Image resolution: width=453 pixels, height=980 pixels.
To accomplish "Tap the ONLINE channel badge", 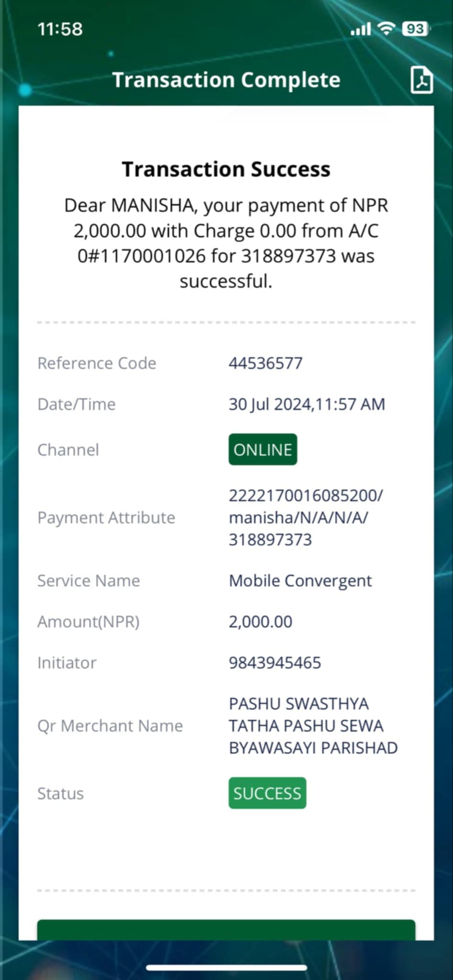I will pyautogui.click(x=263, y=449).
